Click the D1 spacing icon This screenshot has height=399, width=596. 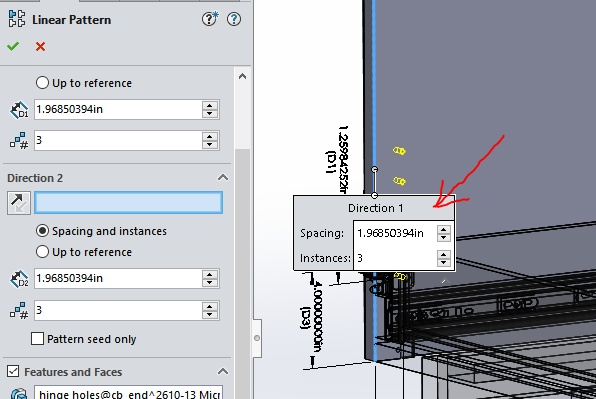[19, 110]
